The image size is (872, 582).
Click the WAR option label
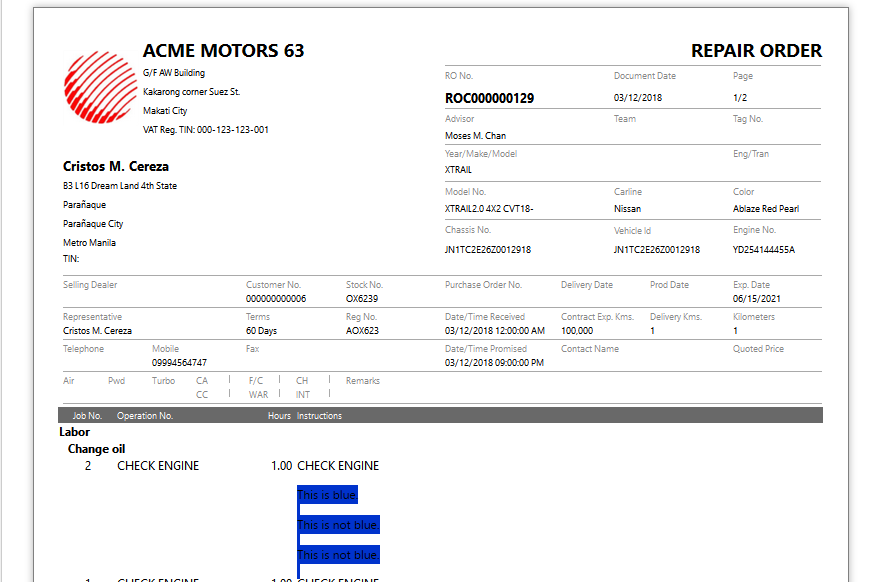258,395
